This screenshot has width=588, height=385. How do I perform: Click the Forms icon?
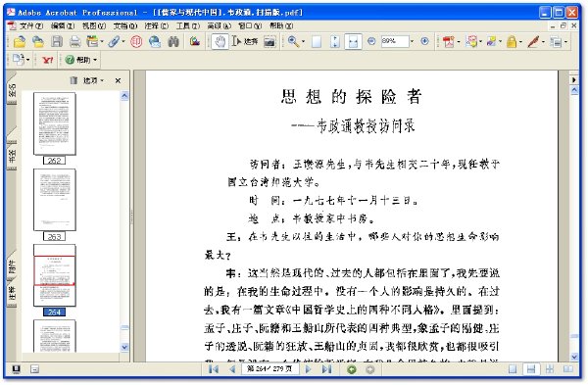[556, 41]
